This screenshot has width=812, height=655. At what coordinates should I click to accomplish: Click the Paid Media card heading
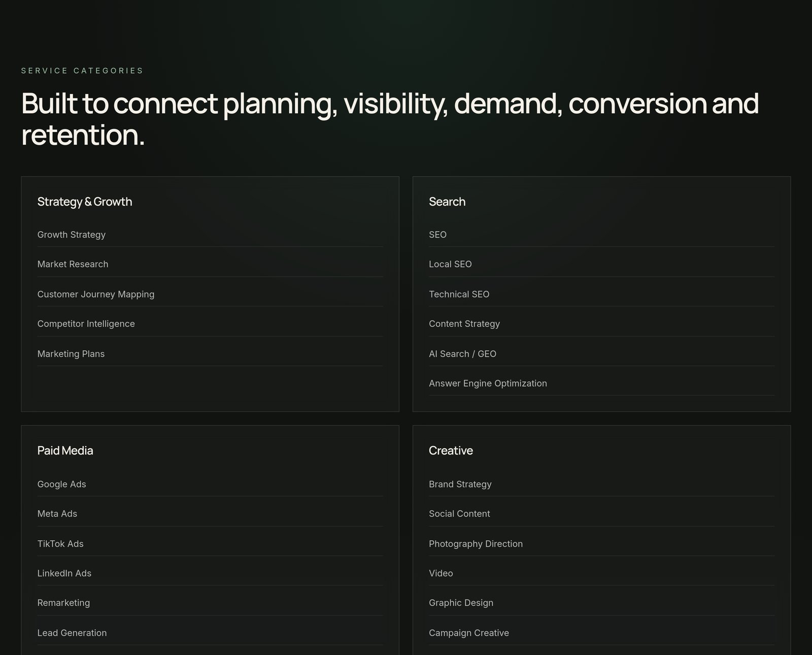(x=65, y=450)
